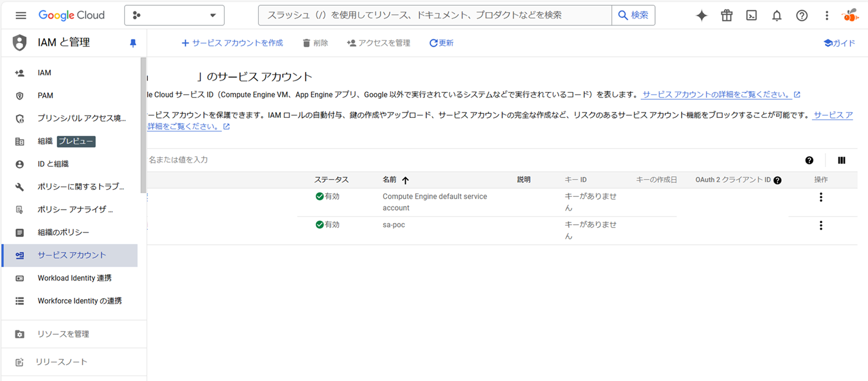Click OAuth 2 クライアント ID help icon
Viewport: 868px width, 381px height.
[777, 180]
